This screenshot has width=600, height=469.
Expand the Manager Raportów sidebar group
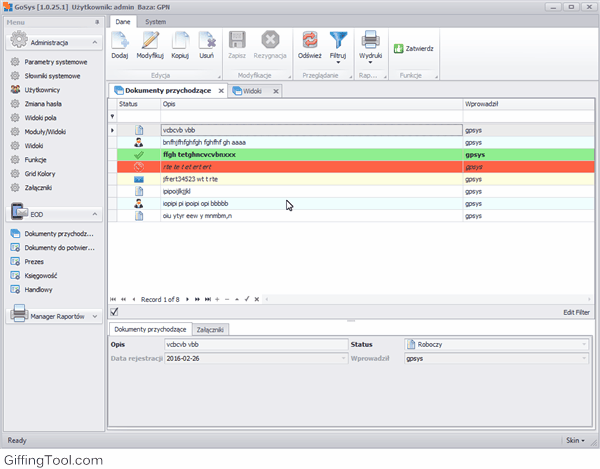click(97, 315)
